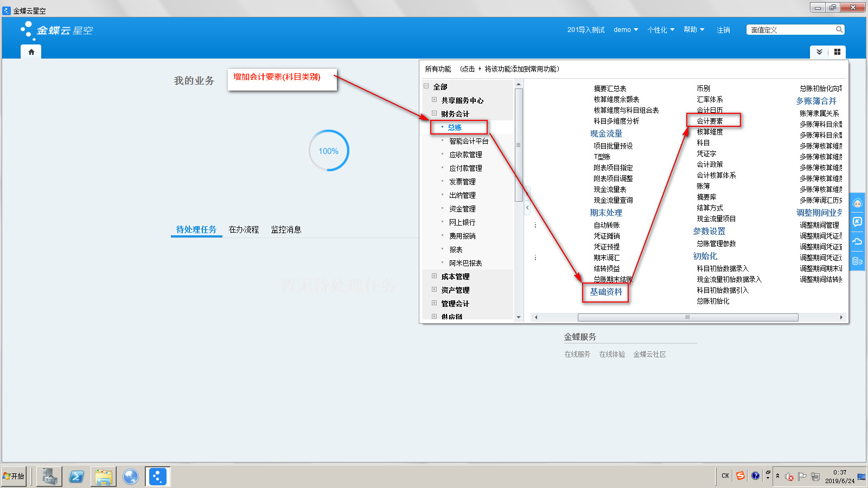Click scroll right arrow of function list
This screenshot has height=488, width=868.
(841, 317)
